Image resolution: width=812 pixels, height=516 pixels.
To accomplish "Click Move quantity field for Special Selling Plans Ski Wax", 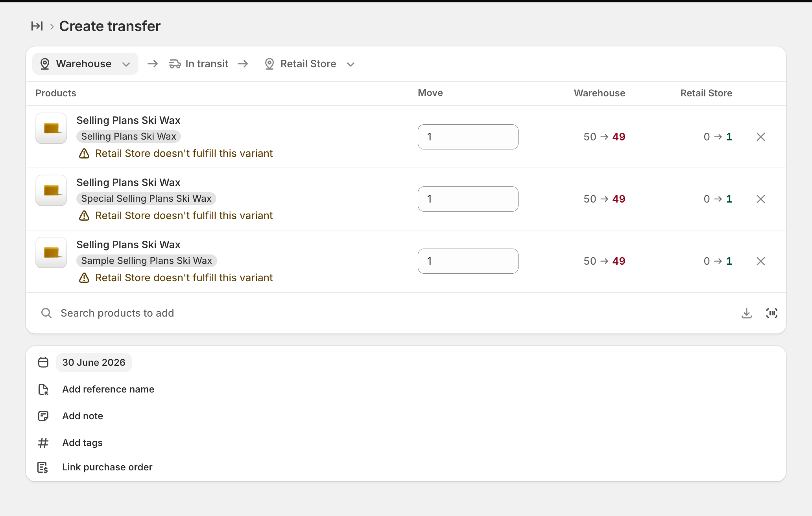I will point(468,199).
